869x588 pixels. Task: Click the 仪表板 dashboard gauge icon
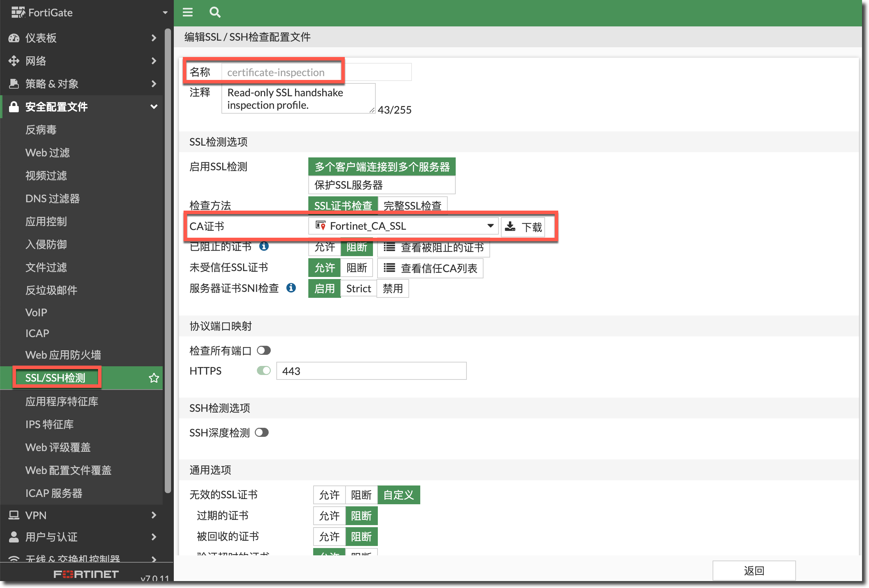tap(14, 38)
